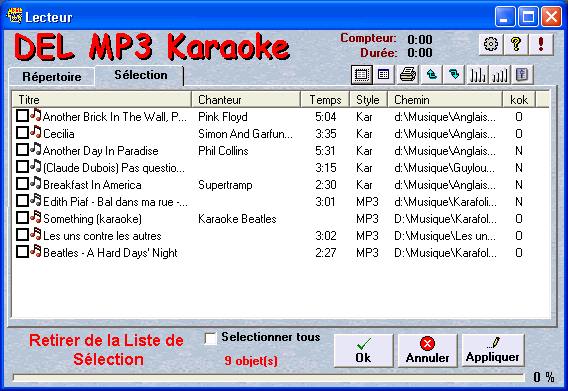Tick the (Claude Dubois) Pas questio... checkbox
Image resolution: width=568 pixels, height=391 pixels.
(22, 167)
